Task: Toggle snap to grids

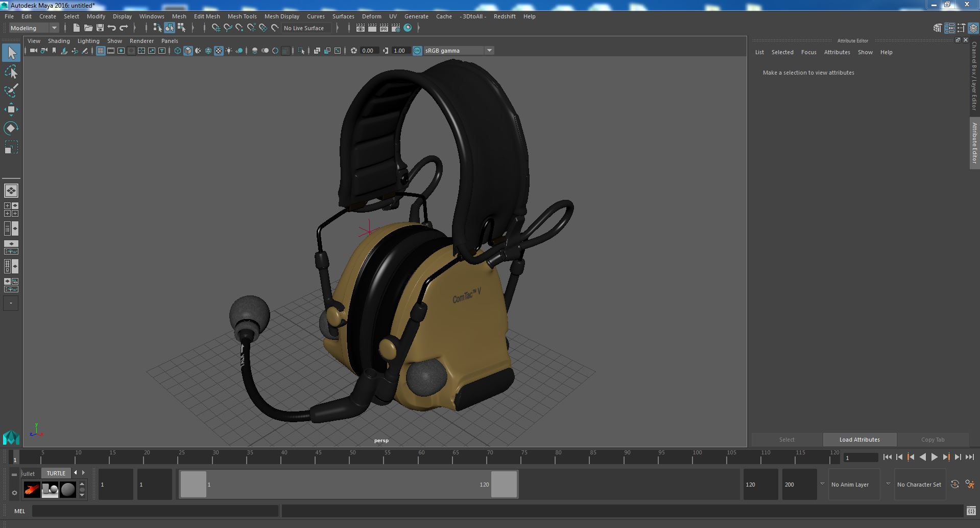Action: [216, 28]
